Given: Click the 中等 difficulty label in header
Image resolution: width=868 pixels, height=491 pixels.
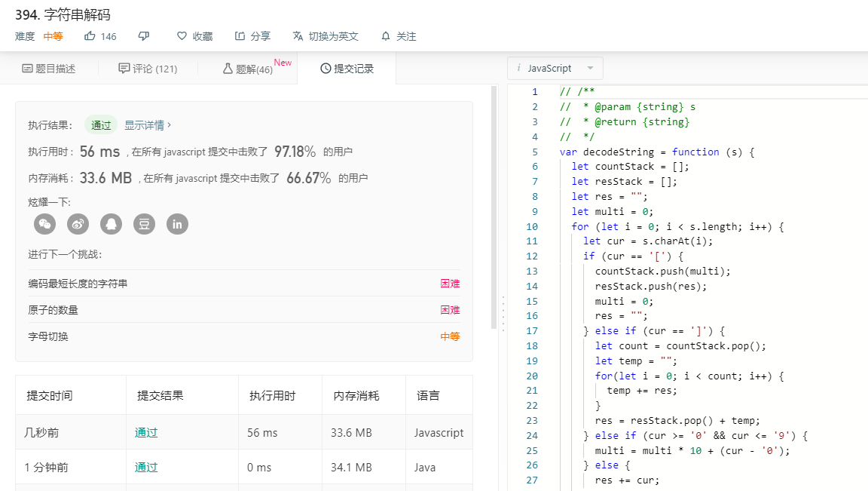Looking at the screenshot, I should pyautogui.click(x=53, y=36).
